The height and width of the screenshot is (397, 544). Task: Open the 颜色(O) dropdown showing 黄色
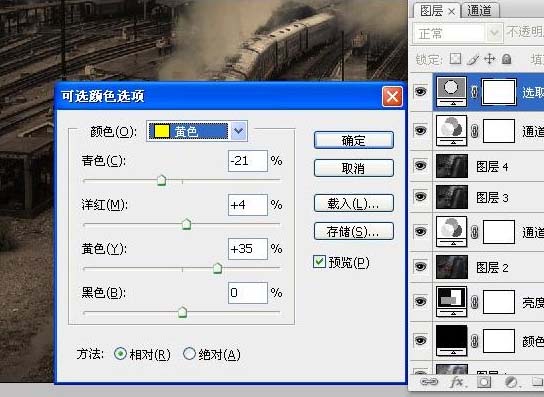pyautogui.click(x=197, y=131)
